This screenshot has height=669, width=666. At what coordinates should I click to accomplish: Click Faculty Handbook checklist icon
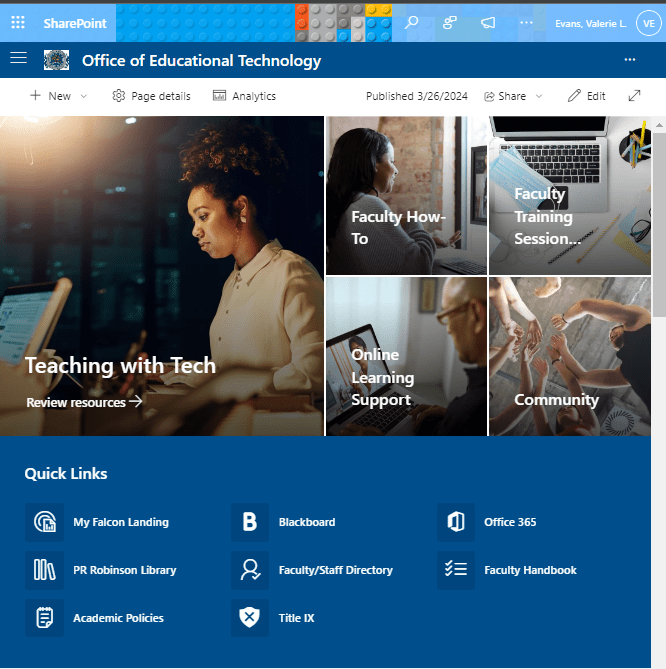[456, 570]
